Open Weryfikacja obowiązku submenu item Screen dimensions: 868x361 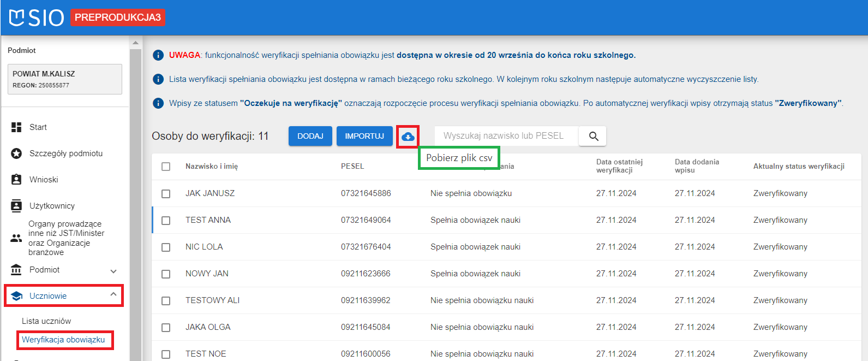63,340
